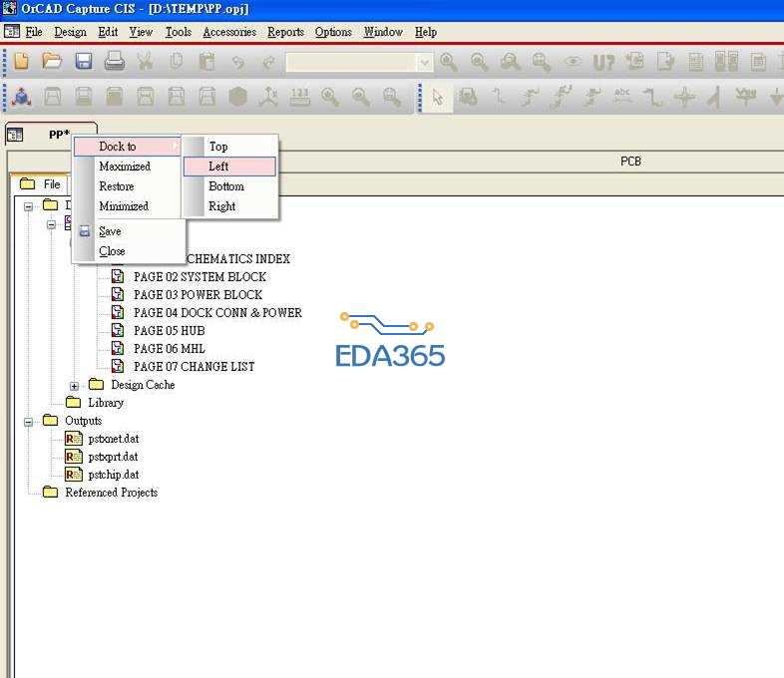Select Save in context menu
This screenshot has height=678, width=784.
pos(129,231)
